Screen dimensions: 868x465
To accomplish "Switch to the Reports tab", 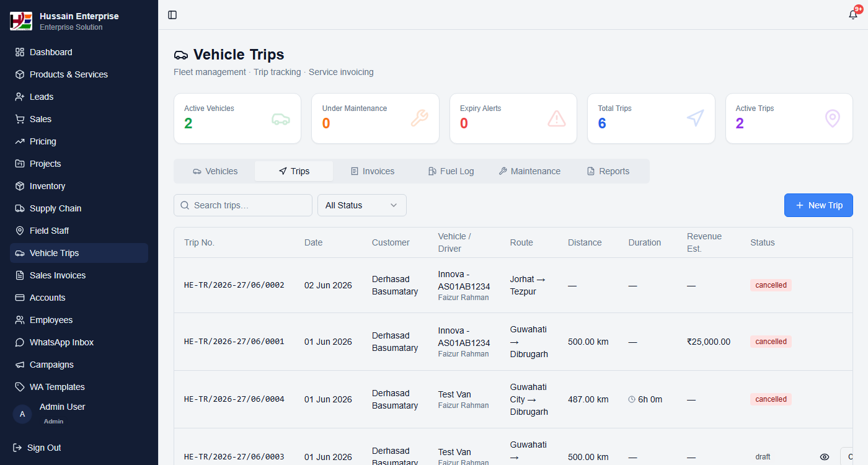I will (x=608, y=171).
